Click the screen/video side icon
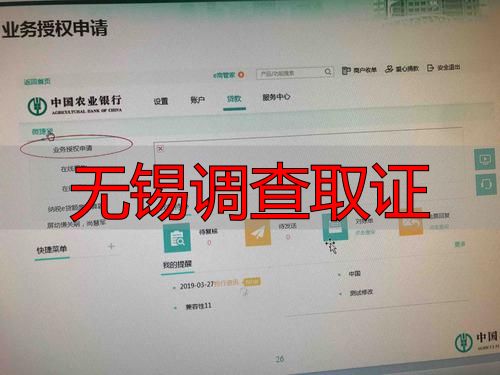The image size is (500, 375). (x=485, y=159)
